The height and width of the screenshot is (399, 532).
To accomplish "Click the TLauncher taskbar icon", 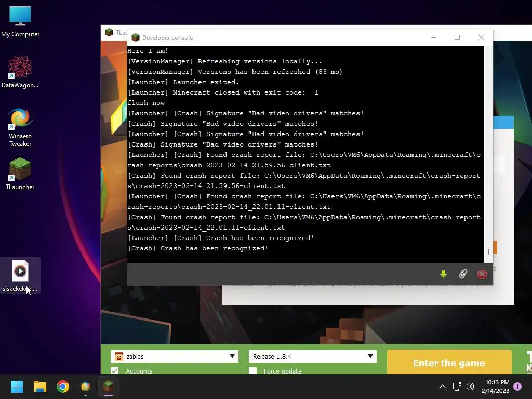I will 109,387.
